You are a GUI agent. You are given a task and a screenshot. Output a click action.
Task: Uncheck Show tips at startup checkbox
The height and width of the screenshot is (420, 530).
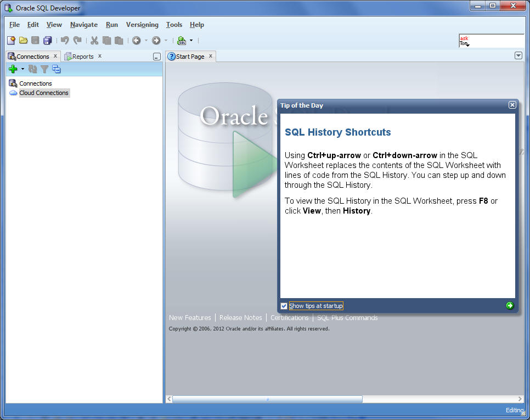tap(284, 306)
